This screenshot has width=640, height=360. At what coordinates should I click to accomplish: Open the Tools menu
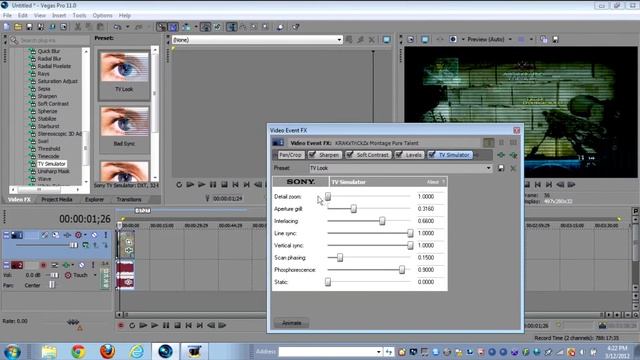(x=79, y=16)
